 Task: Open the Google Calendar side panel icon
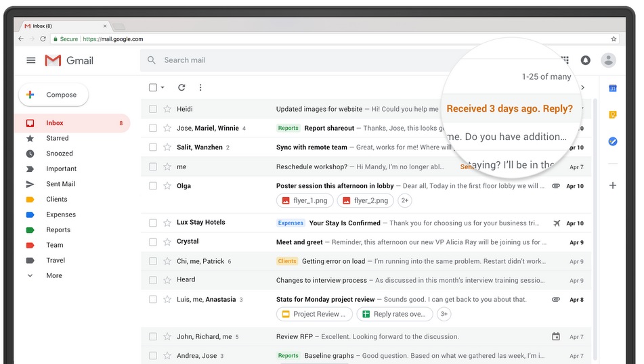pos(612,88)
